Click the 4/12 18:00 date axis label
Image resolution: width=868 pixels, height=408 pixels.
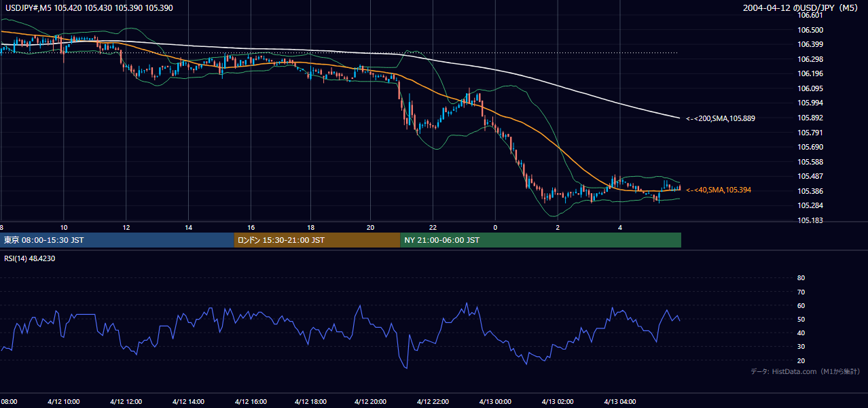310,402
